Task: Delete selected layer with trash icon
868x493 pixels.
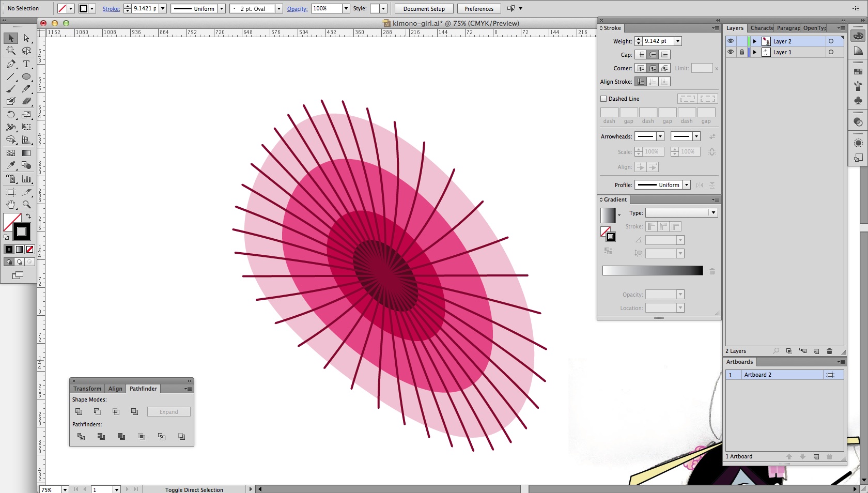Action: pyautogui.click(x=829, y=351)
